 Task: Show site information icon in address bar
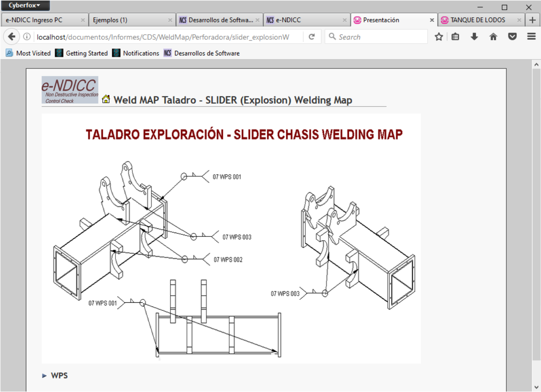pos(27,37)
